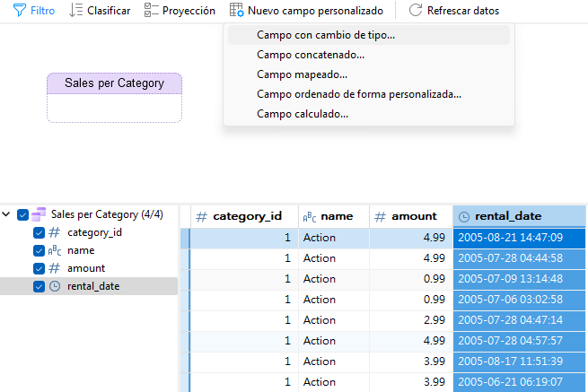Select the name row in field tree

pos(89,250)
